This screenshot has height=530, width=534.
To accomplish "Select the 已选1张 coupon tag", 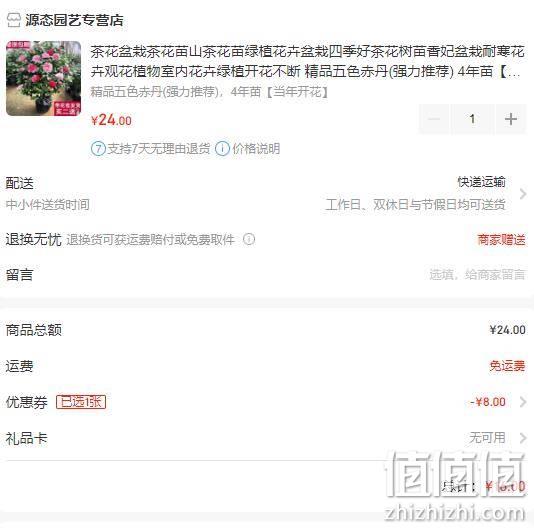I will tap(81, 402).
